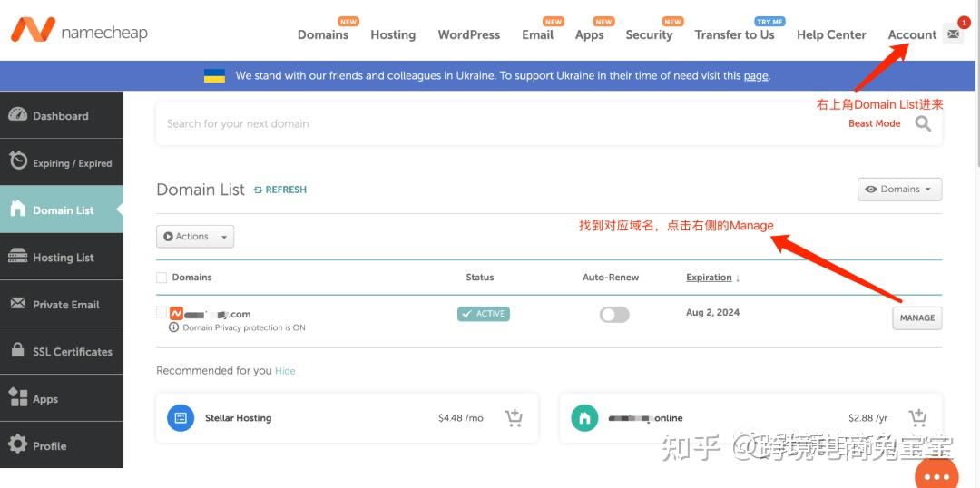The width and height of the screenshot is (980, 488).
Task: Refresh the Domain List
Action: [280, 190]
